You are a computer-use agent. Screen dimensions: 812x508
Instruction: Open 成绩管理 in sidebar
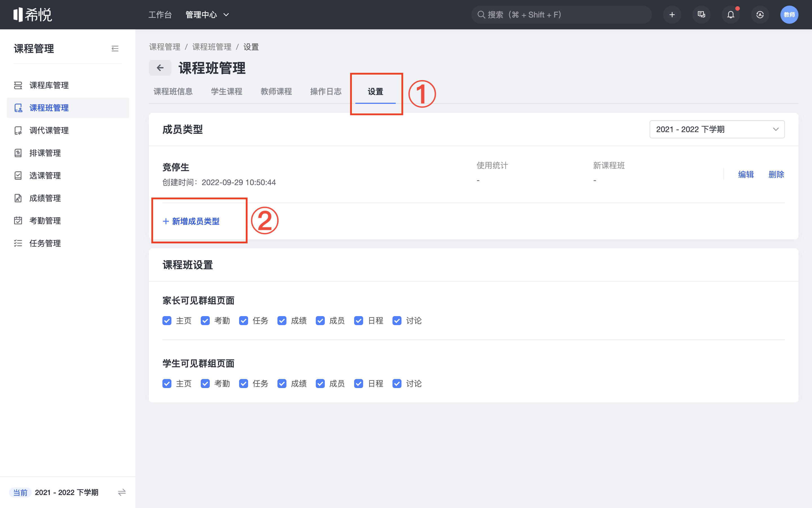(68, 198)
